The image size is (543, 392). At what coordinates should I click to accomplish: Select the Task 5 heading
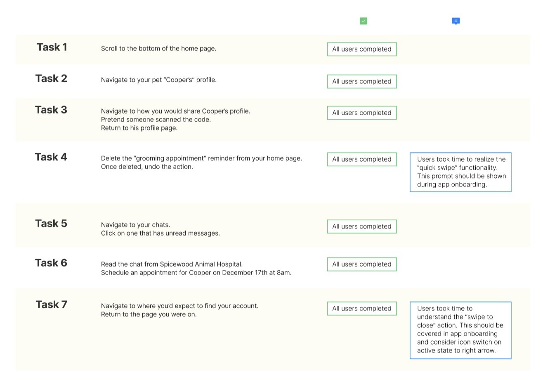click(x=51, y=223)
